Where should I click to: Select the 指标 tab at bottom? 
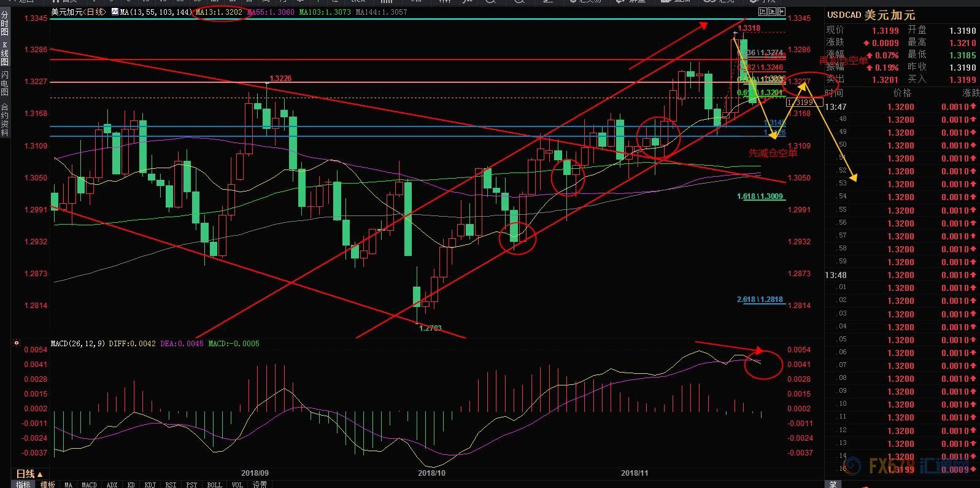[x=23, y=484]
